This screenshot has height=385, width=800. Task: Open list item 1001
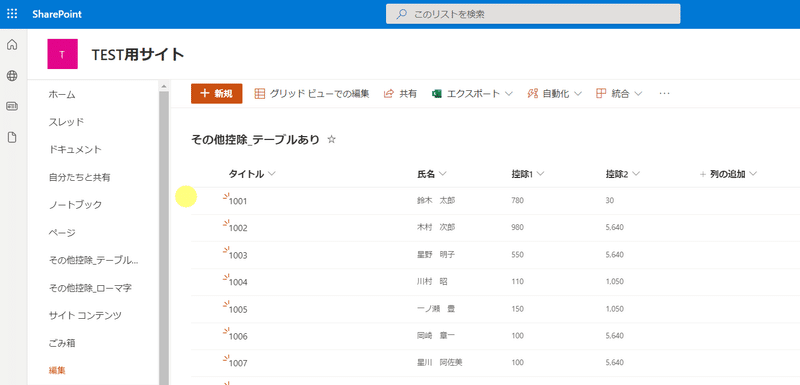click(x=238, y=201)
